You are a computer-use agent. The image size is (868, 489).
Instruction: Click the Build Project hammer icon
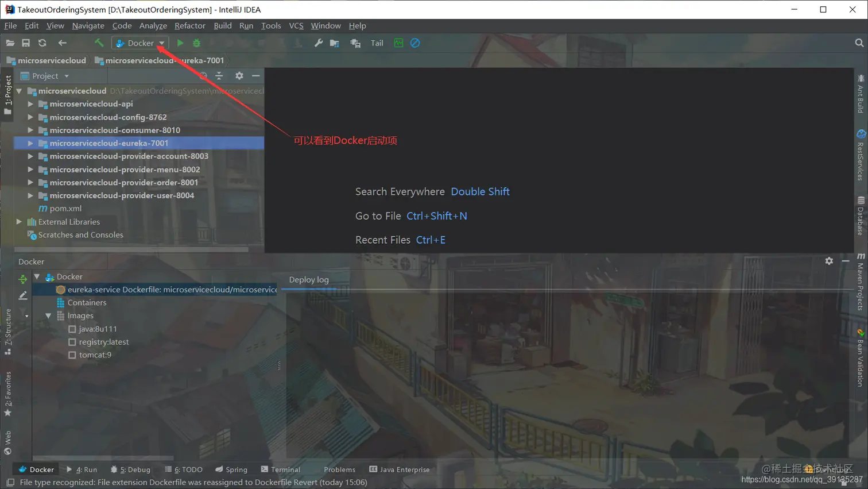99,43
